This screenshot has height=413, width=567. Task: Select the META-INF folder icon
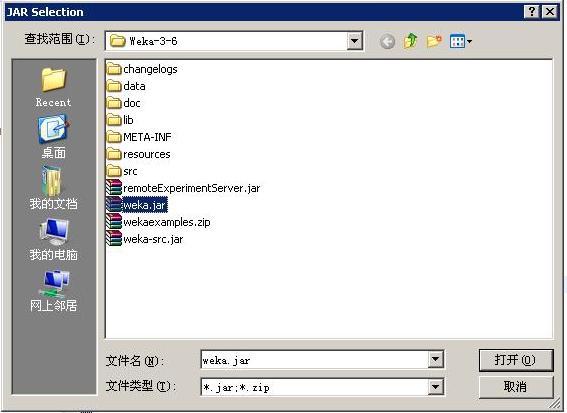(x=114, y=137)
